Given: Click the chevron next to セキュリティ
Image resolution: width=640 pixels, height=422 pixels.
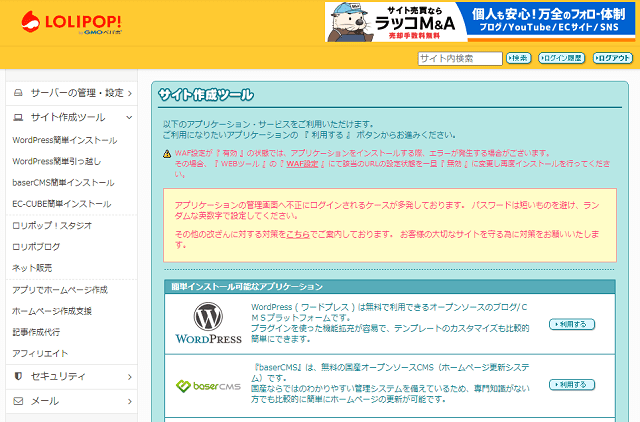Looking at the screenshot, I should coord(130,377).
